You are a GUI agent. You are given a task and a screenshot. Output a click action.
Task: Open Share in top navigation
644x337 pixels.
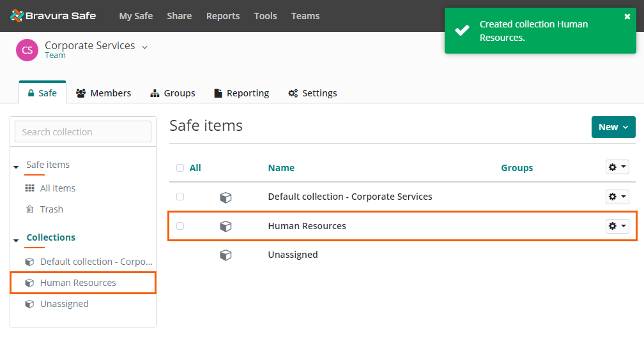coord(179,16)
